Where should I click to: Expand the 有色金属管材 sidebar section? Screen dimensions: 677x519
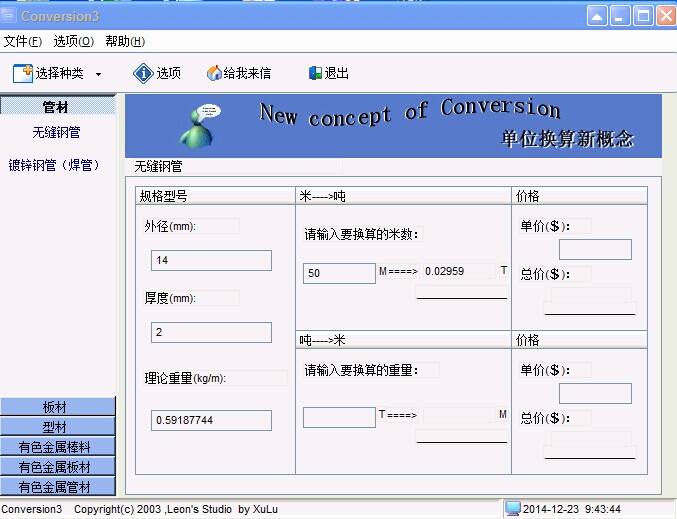58,487
